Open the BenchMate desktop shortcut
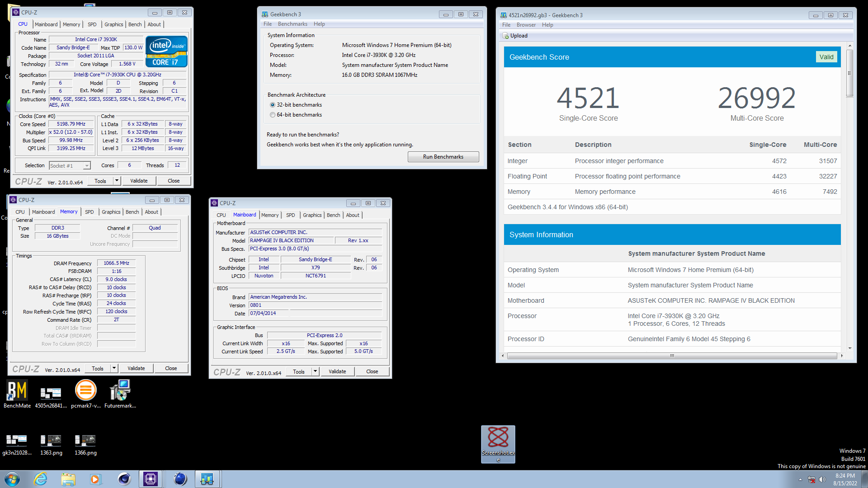Image resolution: width=868 pixels, height=488 pixels. pos(17,394)
